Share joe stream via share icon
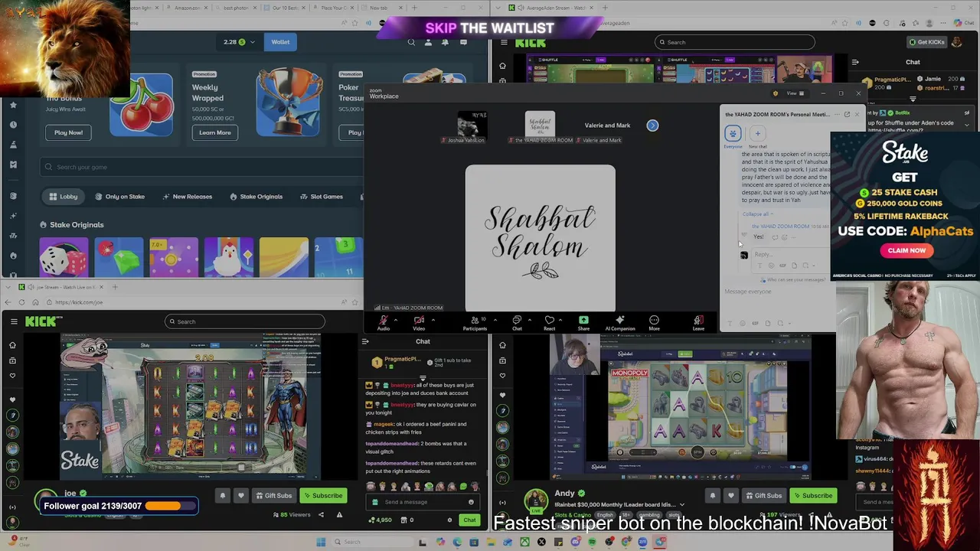Viewport: 980px width, 551px height. tap(321, 515)
